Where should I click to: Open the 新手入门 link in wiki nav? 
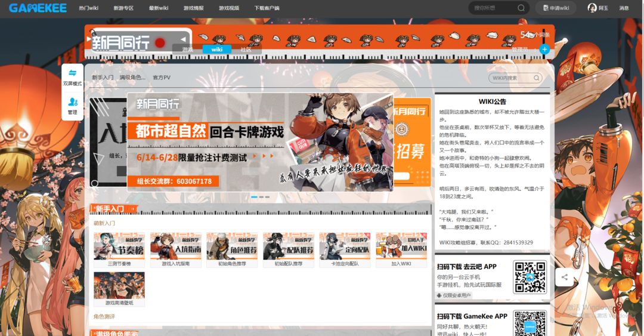point(103,78)
